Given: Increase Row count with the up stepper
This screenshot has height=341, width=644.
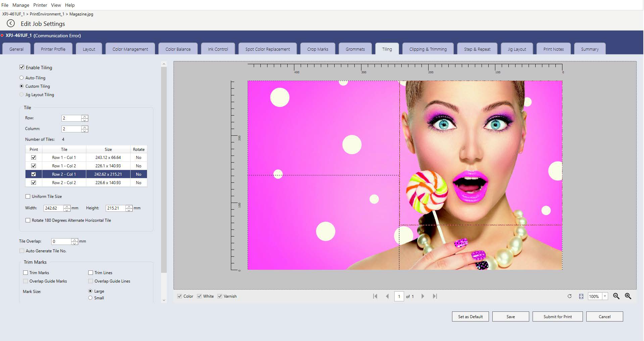Looking at the screenshot, I should click(x=85, y=117).
